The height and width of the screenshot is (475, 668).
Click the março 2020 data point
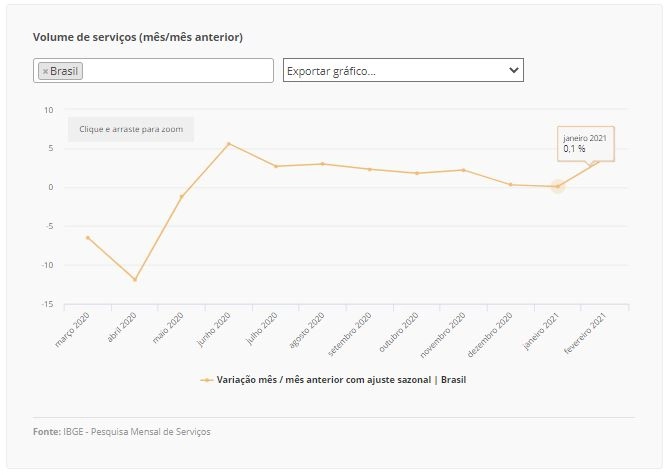88,238
